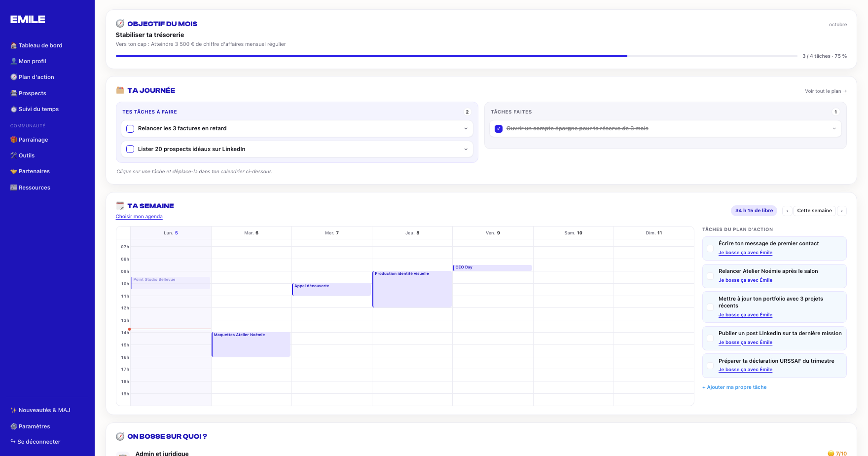
Task: Click 'Choisir mon agenda' link
Action: pos(139,217)
